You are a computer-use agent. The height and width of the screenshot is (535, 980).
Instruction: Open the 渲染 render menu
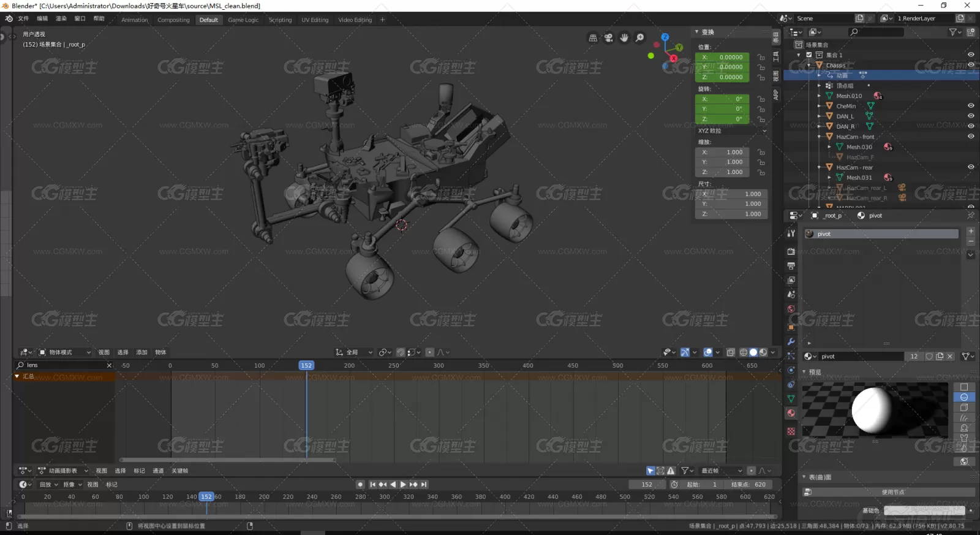61,19
